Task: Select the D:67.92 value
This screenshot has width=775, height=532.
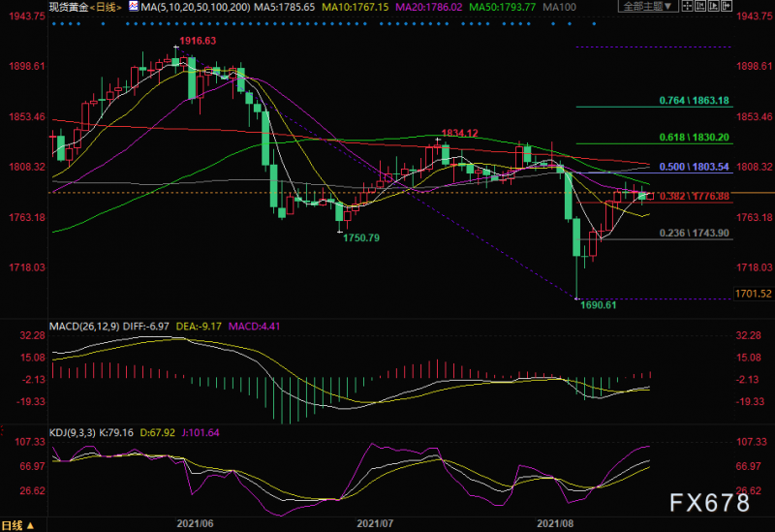Action: point(158,432)
